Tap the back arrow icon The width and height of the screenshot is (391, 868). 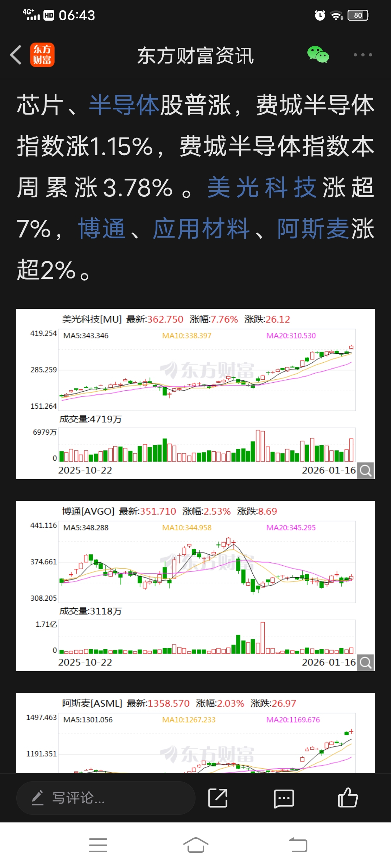pos(16,55)
